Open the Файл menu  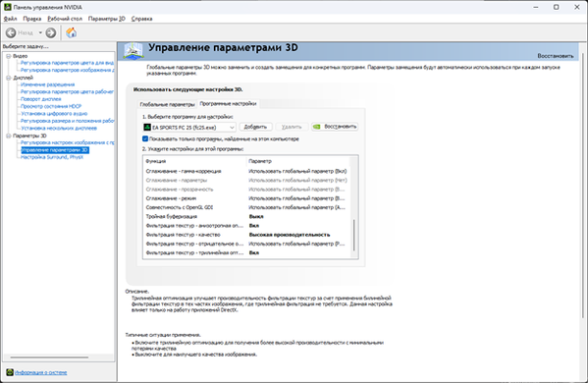click(11, 19)
